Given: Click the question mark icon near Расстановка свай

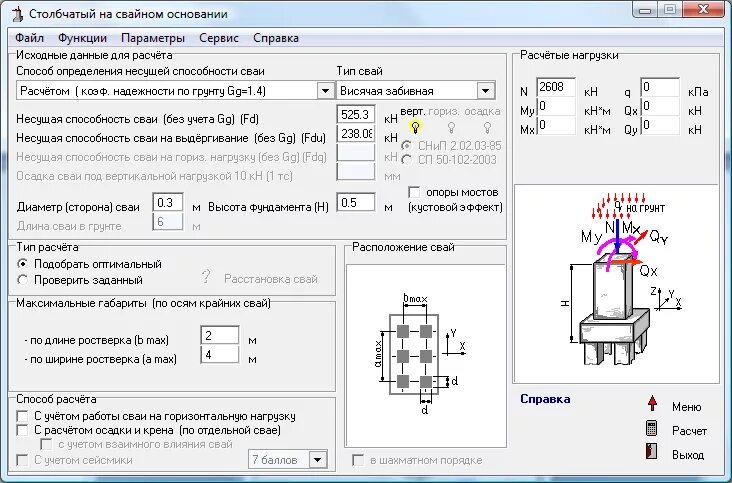Looking at the screenshot, I should (206, 276).
